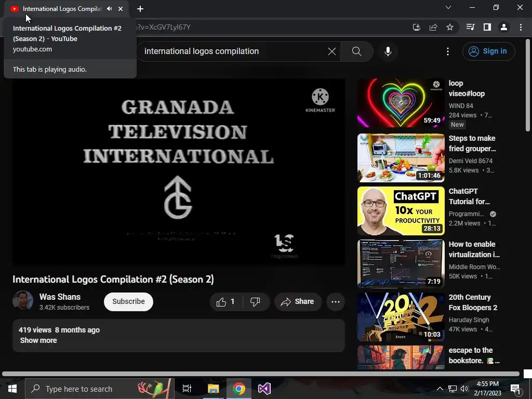
Task: Show hidden system tray icons
Action: (x=440, y=389)
